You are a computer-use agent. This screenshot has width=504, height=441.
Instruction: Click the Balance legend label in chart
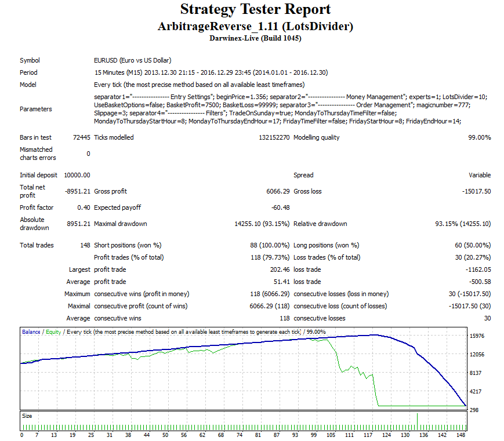(x=31, y=332)
